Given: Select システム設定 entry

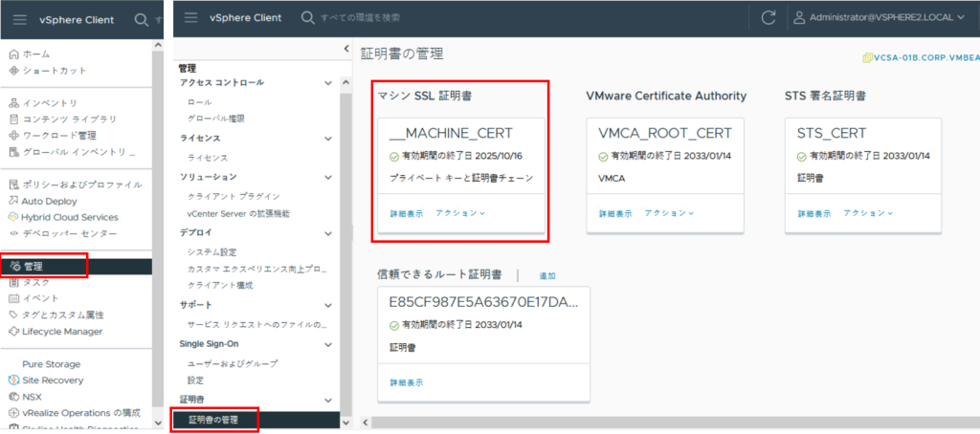Looking at the screenshot, I should (x=212, y=252).
